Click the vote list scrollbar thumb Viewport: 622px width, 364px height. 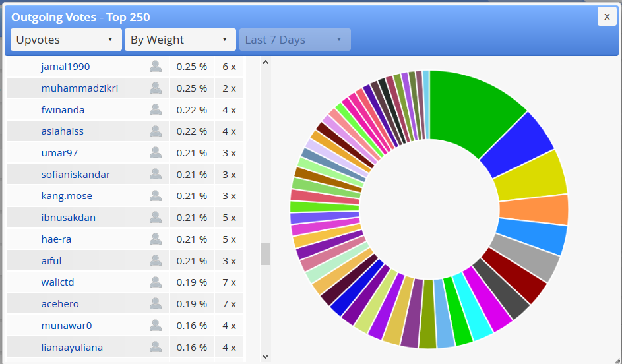265,254
